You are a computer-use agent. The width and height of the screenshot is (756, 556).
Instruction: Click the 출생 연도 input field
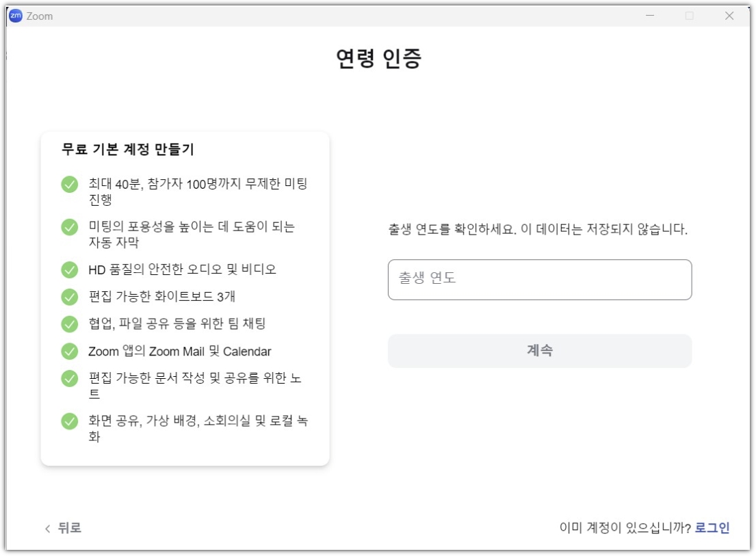coord(540,278)
